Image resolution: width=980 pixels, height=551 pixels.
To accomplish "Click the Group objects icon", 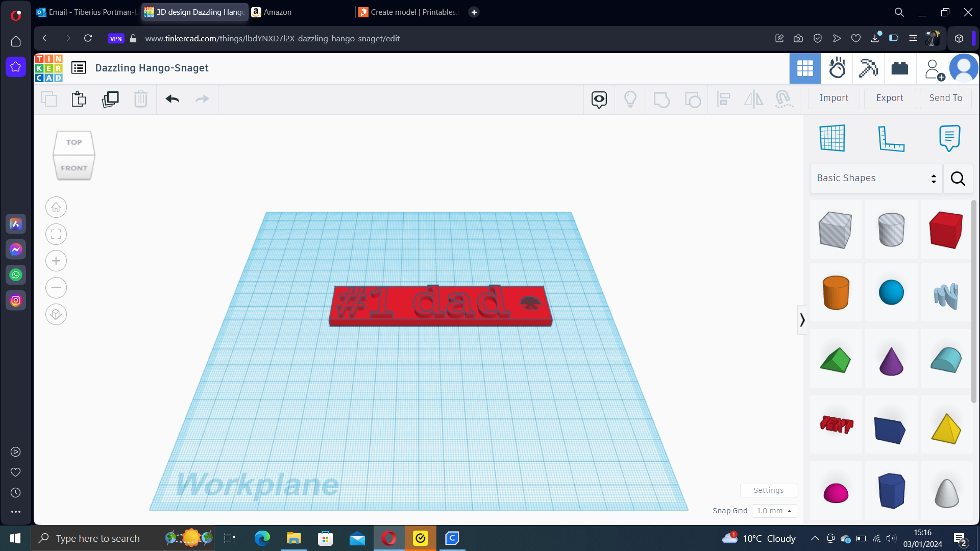I will [x=661, y=99].
